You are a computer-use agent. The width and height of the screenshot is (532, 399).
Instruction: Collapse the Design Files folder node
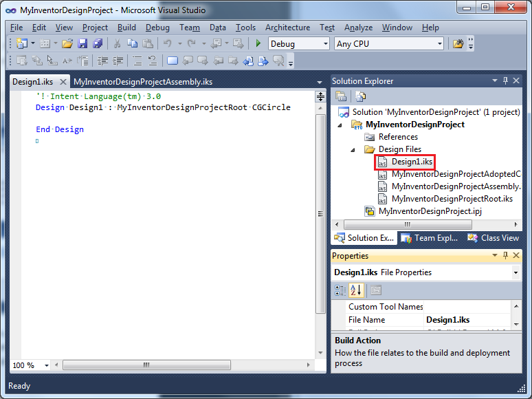(x=353, y=150)
